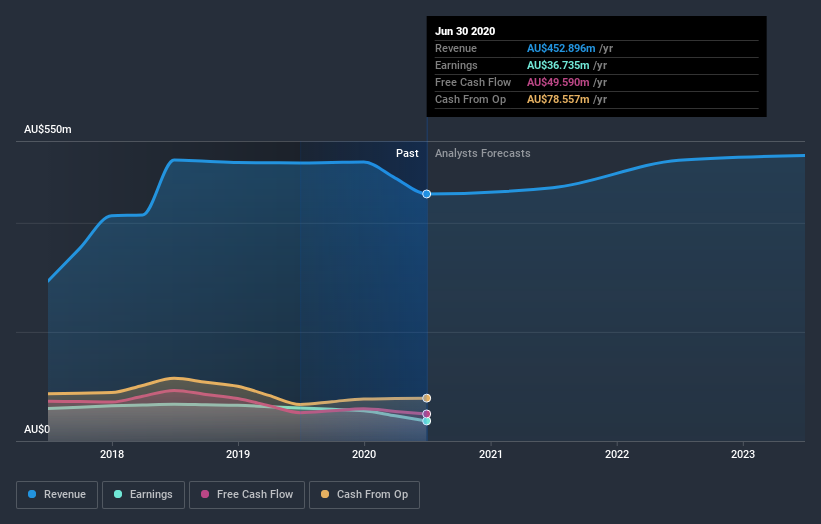Click the Free Cash Flow tooltip row label
The height and width of the screenshot is (524, 821).
(473, 82)
